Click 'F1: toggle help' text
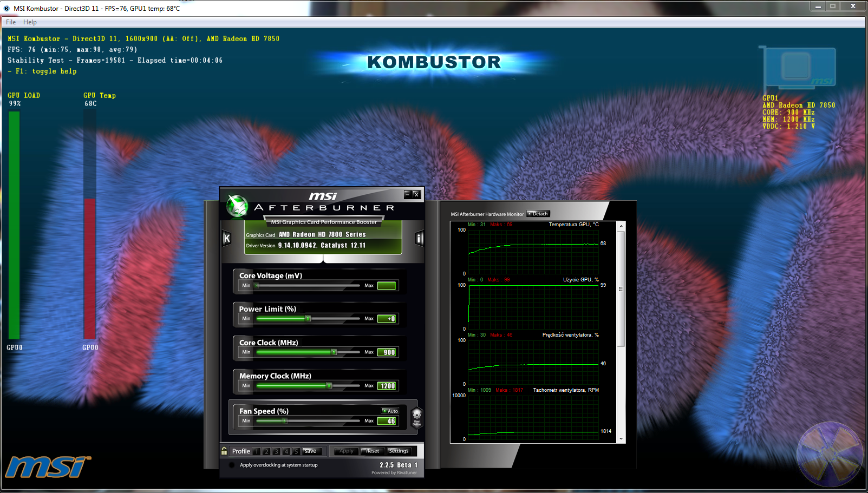The height and width of the screenshot is (493, 868). [46, 71]
